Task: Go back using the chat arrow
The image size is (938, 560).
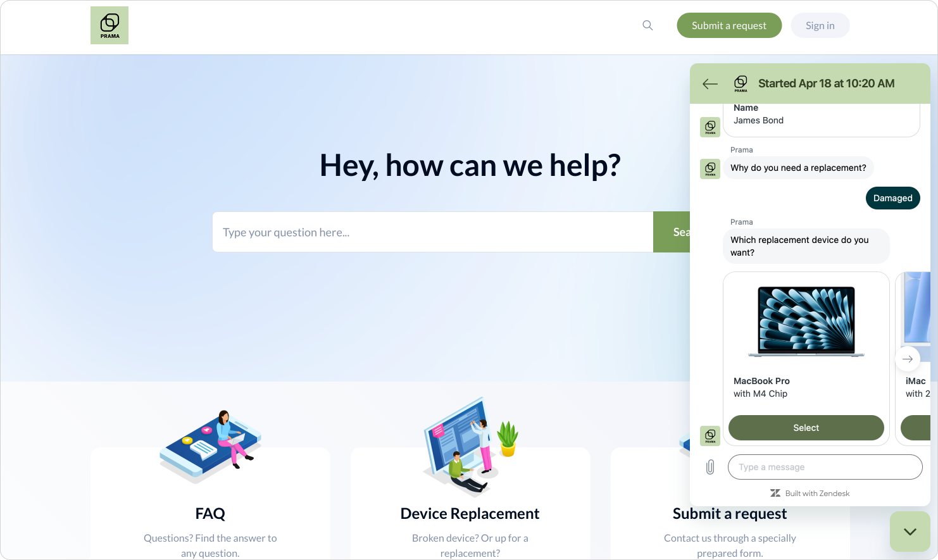Action: (x=710, y=84)
